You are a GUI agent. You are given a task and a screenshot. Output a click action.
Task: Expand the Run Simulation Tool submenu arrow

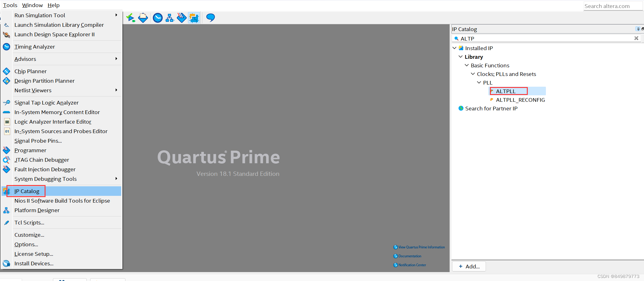(116, 15)
